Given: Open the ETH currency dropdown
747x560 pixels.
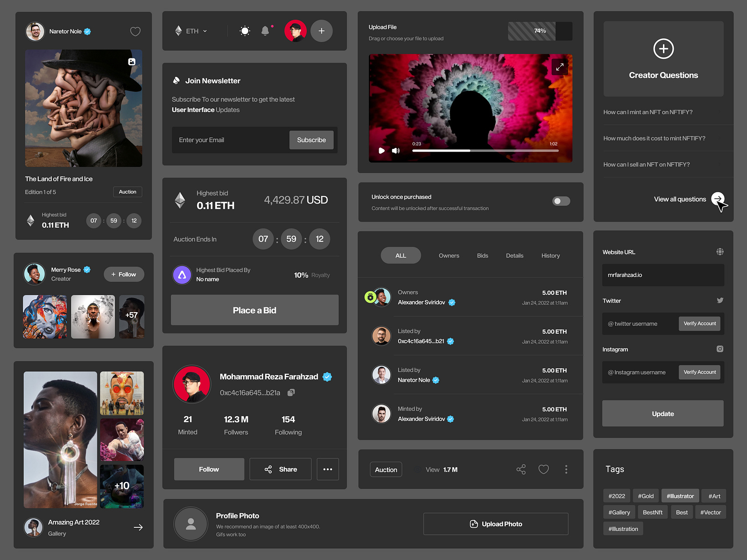Looking at the screenshot, I should (x=191, y=31).
